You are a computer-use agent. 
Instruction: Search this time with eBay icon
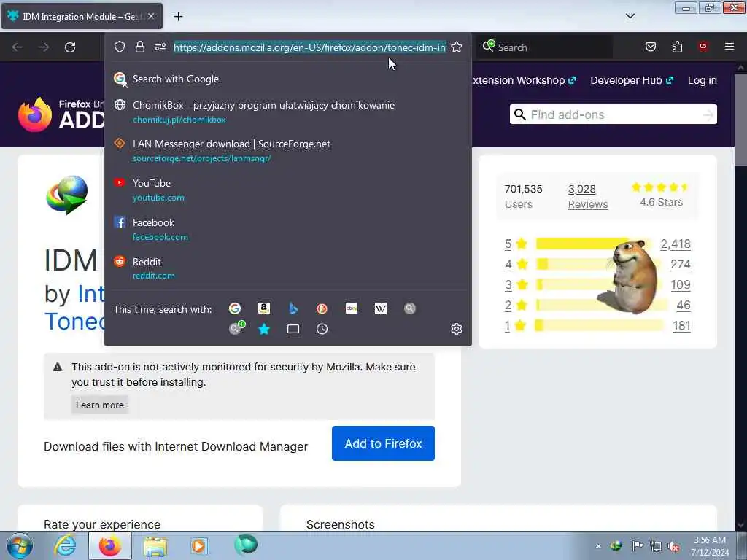(x=352, y=308)
